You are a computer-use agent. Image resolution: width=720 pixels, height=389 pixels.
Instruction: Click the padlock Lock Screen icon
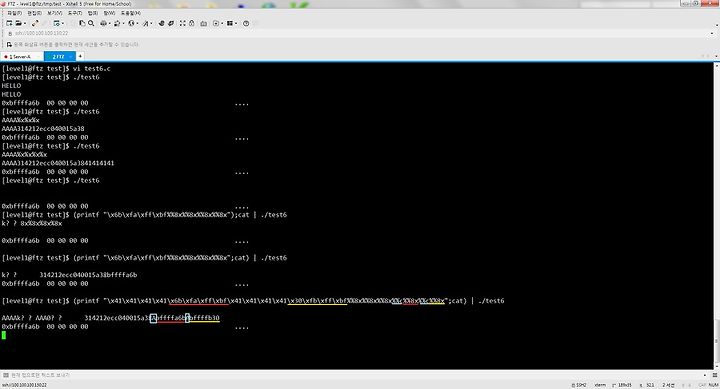pyautogui.click(x=191, y=23)
